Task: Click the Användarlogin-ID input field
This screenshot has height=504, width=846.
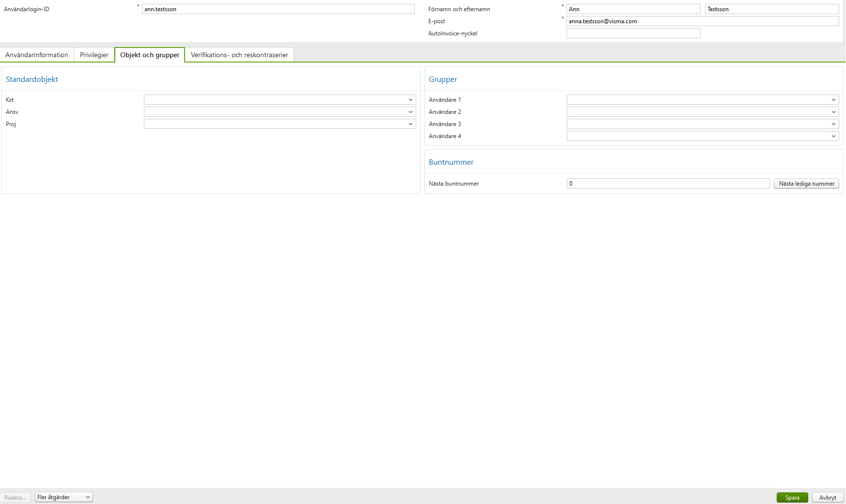Action: pos(279,9)
